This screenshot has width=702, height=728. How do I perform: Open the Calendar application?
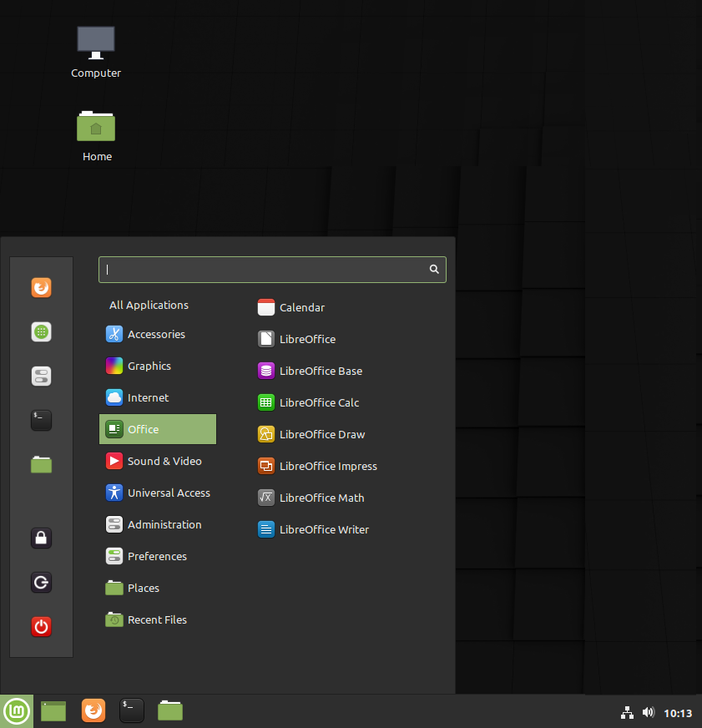(301, 307)
